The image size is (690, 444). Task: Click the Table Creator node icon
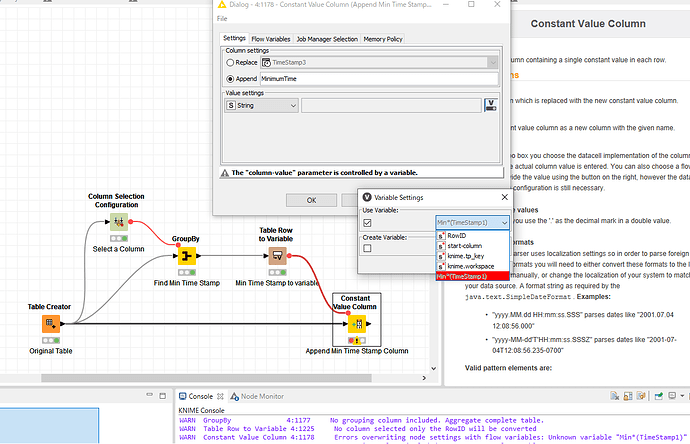click(x=51, y=324)
